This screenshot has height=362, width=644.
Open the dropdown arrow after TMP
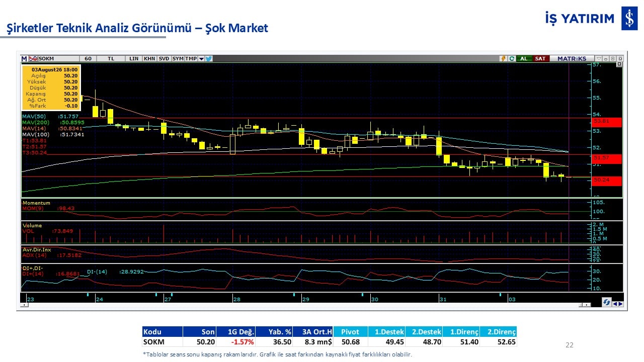click(x=201, y=58)
